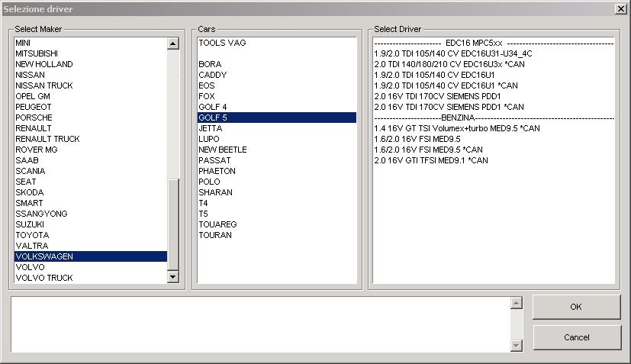Select T5 in Cars list

tap(277, 214)
